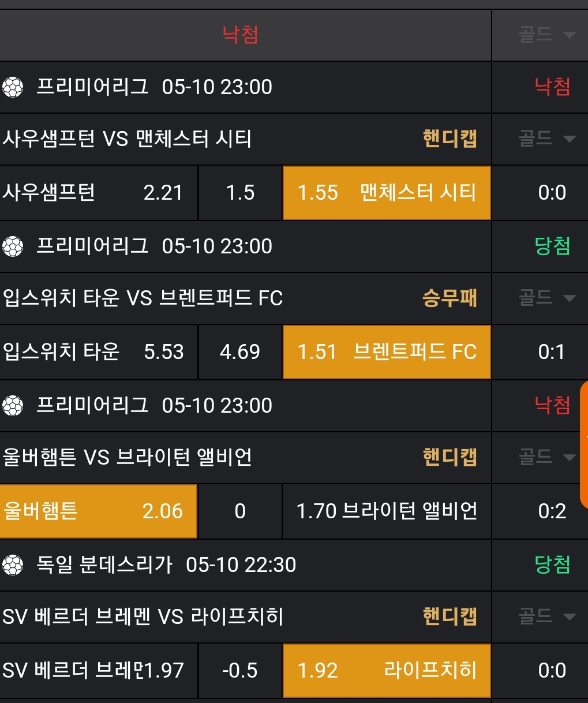
Task: Click the draw odds 4.69 cell
Action: click(x=240, y=352)
